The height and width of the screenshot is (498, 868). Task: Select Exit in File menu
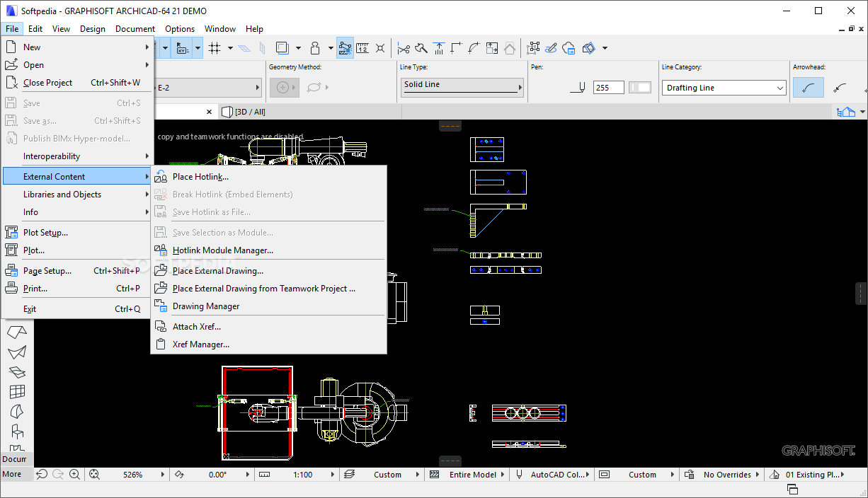click(x=78, y=309)
